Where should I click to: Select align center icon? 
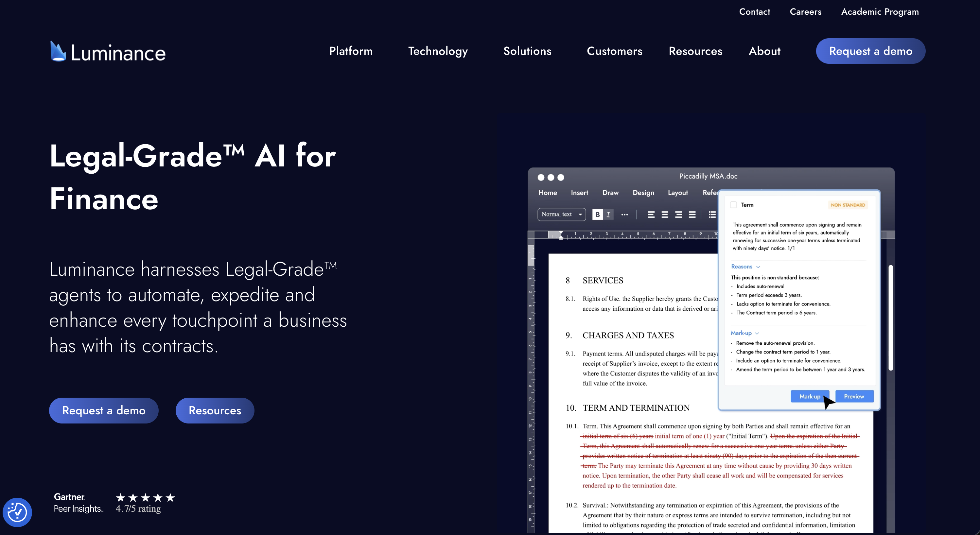tap(665, 215)
